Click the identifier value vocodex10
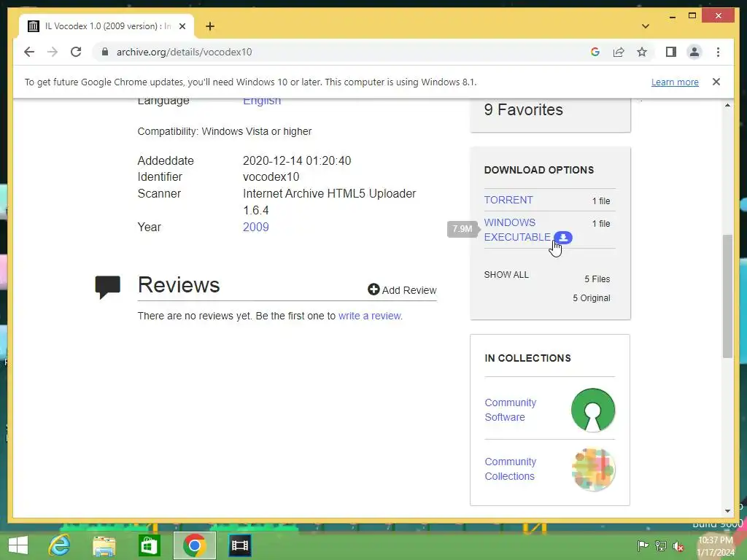The image size is (747, 560). click(271, 176)
